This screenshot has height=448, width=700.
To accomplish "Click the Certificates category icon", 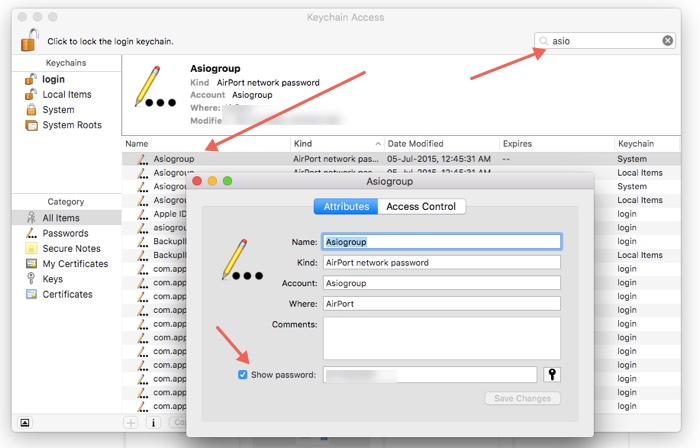I will pos(31,294).
